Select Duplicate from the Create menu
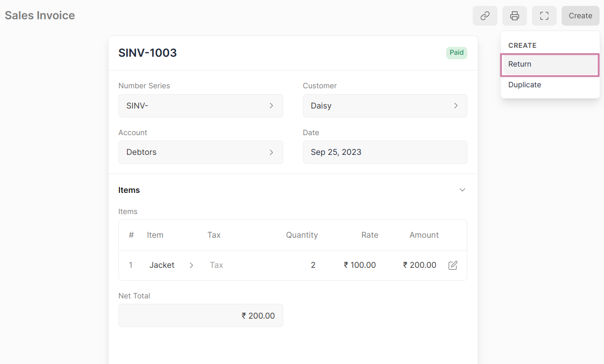 click(525, 85)
